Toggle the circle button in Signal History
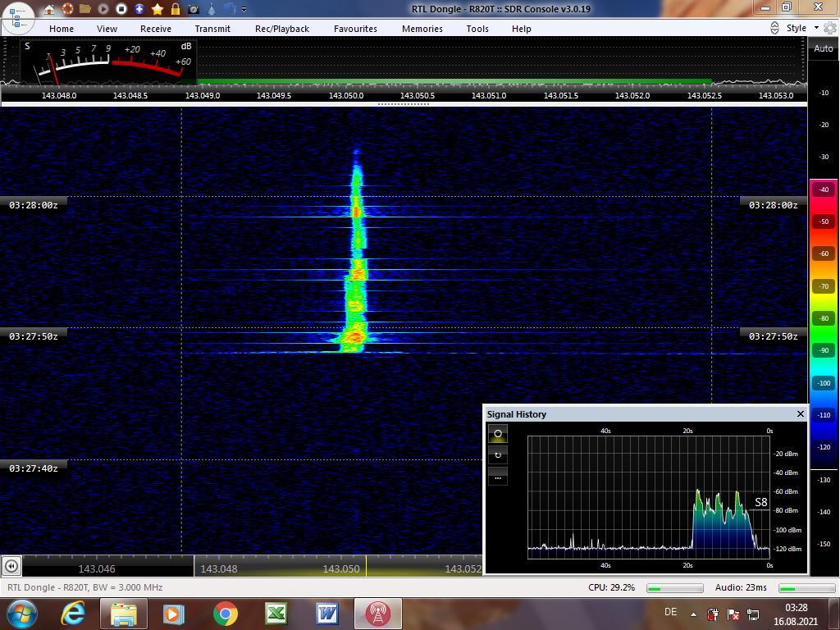Screen dimensions: 840x630 [x=498, y=433]
